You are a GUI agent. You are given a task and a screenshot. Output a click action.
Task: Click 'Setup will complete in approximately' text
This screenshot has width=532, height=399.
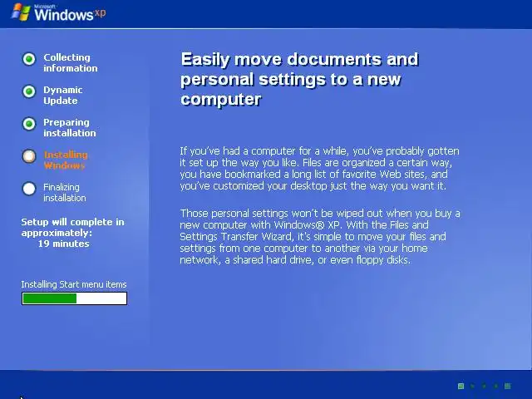[x=72, y=227]
